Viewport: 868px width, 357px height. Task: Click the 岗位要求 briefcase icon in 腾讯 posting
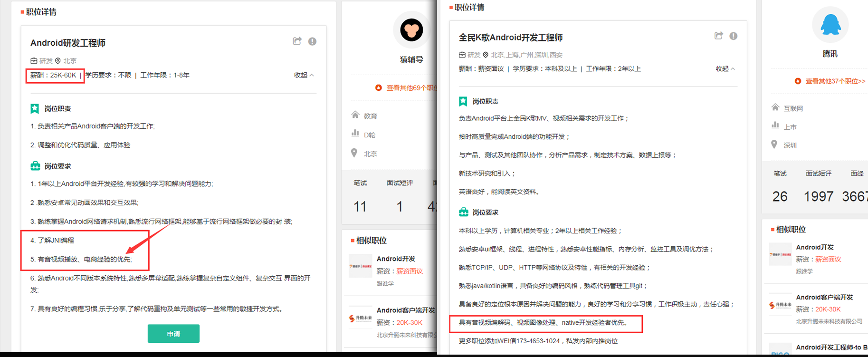click(x=463, y=212)
